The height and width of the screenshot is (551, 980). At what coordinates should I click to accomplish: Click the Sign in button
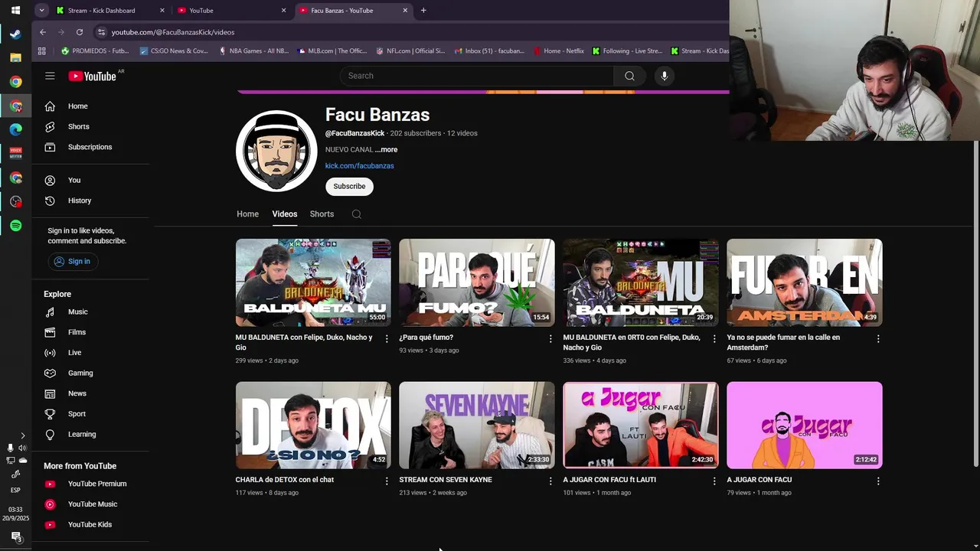tap(72, 262)
